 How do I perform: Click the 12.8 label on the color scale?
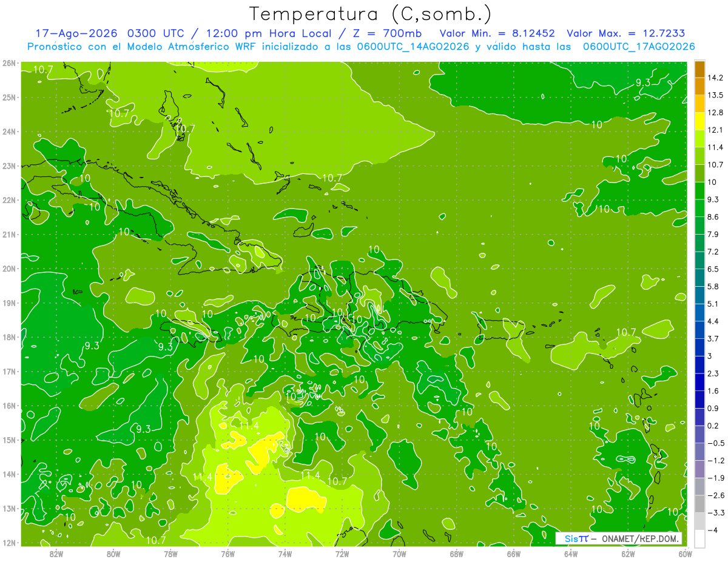click(x=715, y=113)
